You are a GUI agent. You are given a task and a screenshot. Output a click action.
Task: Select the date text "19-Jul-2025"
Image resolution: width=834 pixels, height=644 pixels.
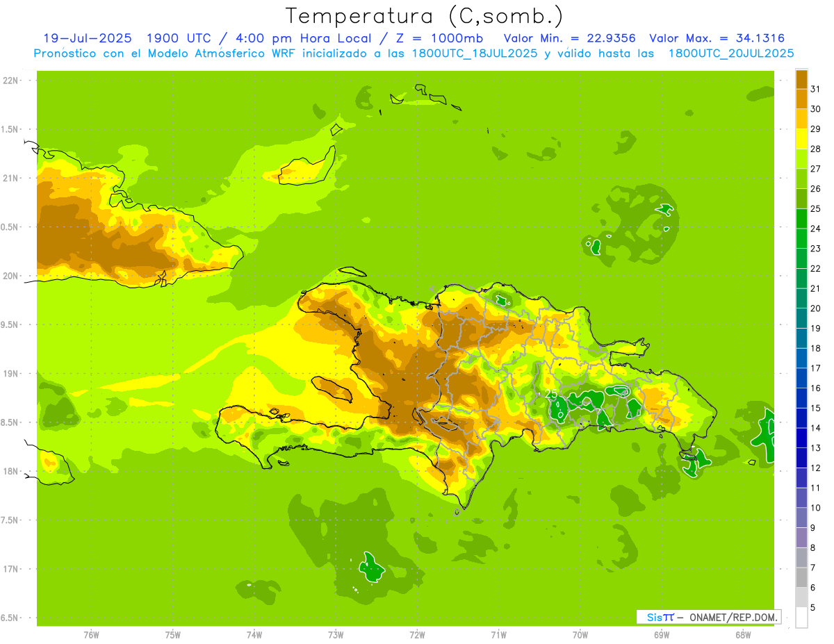point(88,38)
